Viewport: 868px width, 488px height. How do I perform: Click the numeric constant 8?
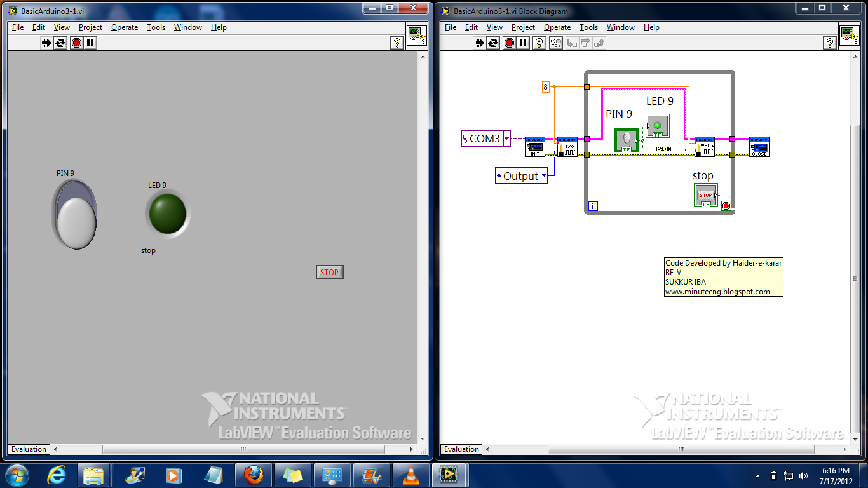(545, 86)
